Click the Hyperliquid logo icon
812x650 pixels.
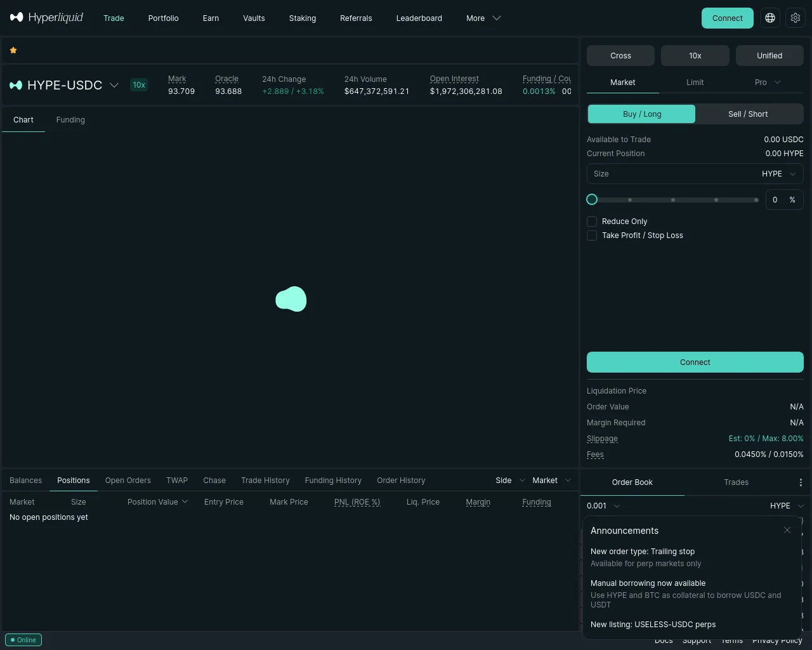coord(16,17)
